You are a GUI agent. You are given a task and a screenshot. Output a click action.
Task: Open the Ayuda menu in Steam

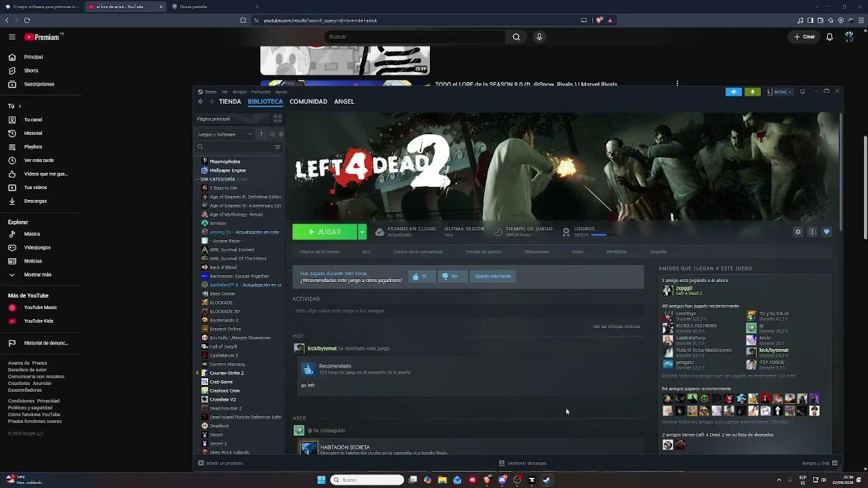281,91
